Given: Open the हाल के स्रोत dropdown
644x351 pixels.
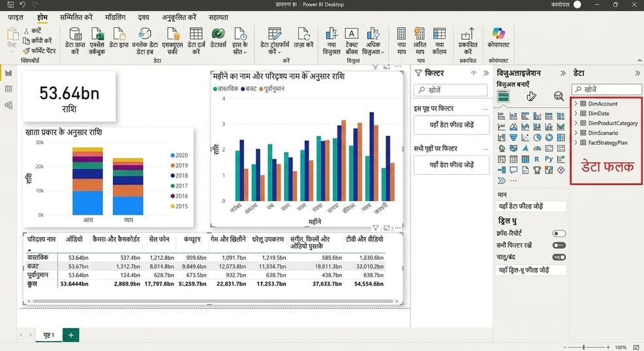Looking at the screenshot, I should tap(240, 40).
